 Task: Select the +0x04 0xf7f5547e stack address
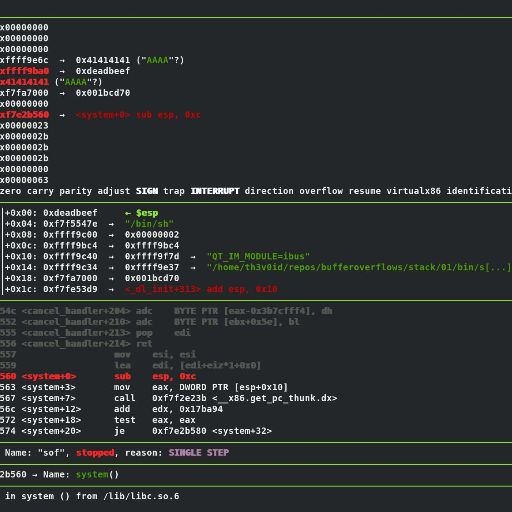pos(70,224)
